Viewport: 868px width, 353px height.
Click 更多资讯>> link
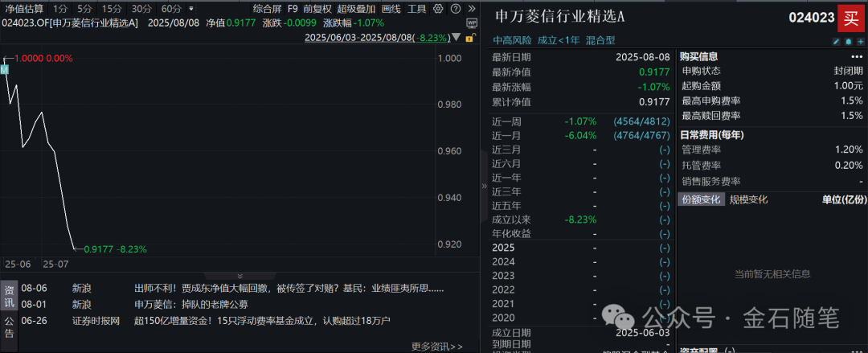coord(437,346)
